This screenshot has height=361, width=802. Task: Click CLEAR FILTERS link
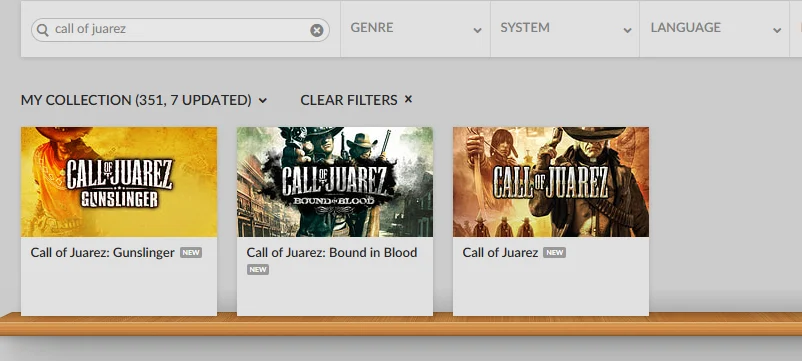[x=356, y=100]
